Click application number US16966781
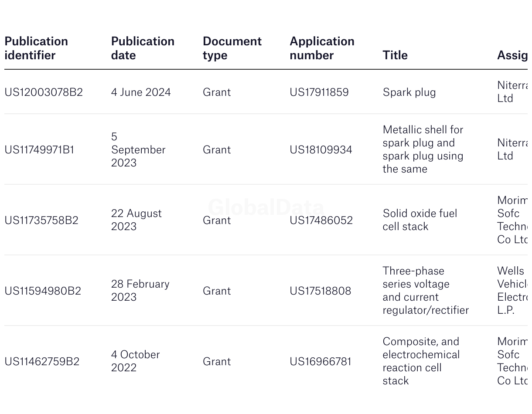Screen dimensions: 532x414 (x=321, y=362)
